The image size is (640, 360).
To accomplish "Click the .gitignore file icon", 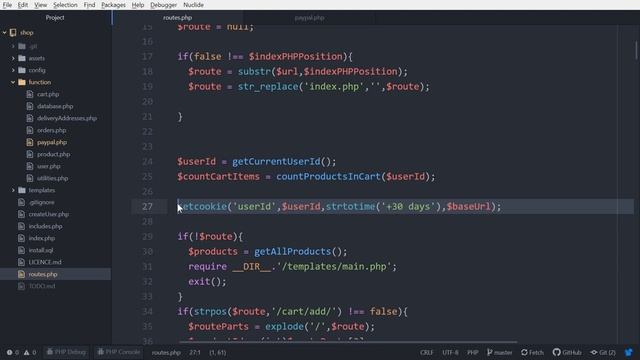I will click(x=22, y=202).
